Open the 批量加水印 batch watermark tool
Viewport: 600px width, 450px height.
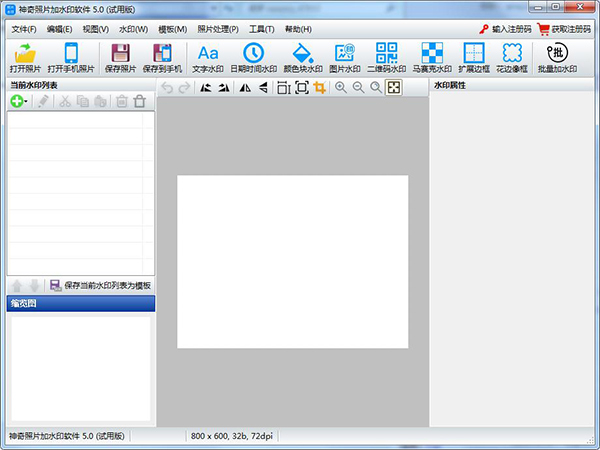pos(559,55)
